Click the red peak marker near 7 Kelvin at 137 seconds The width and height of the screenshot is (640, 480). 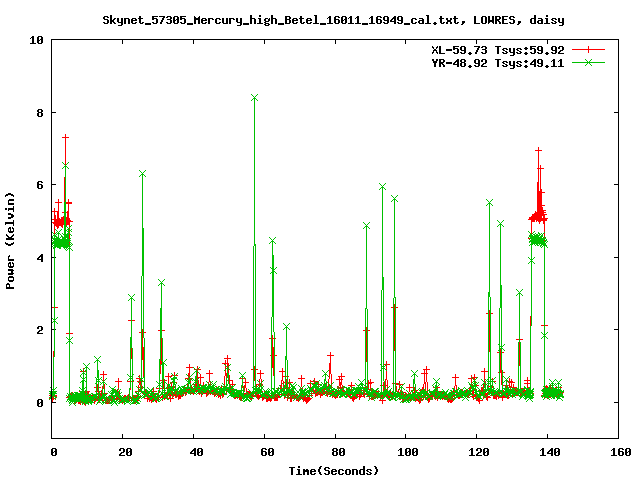[x=538, y=151]
